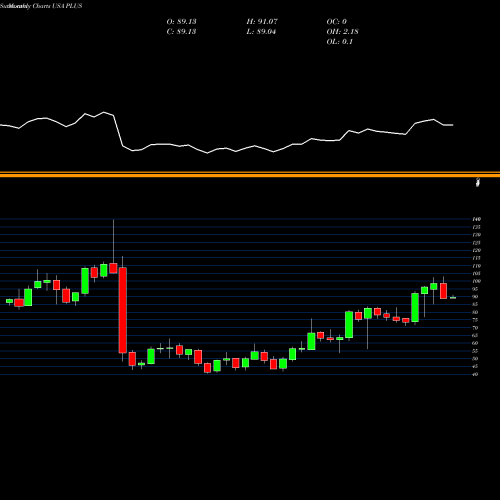This screenshot has height=500, width=500.
Task: Click the last small green candle near 90
Action: point(453,297)
